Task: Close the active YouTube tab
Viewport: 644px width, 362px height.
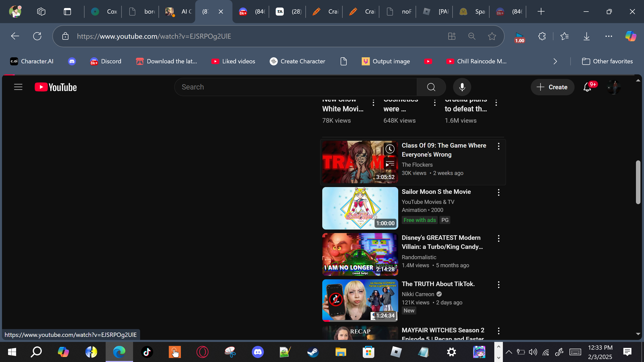Action: pos(221,12)
